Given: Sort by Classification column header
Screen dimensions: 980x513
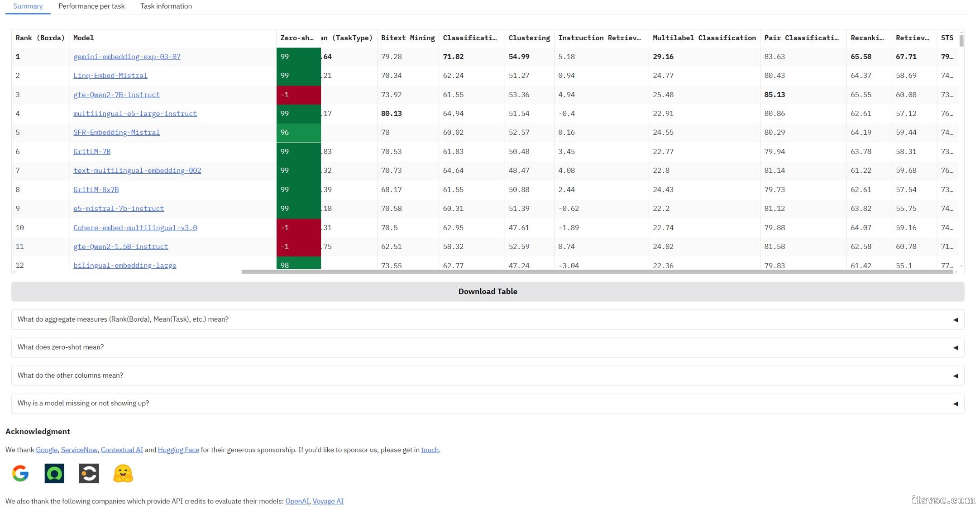Looking at the screenshot, I should coord(472,38).
